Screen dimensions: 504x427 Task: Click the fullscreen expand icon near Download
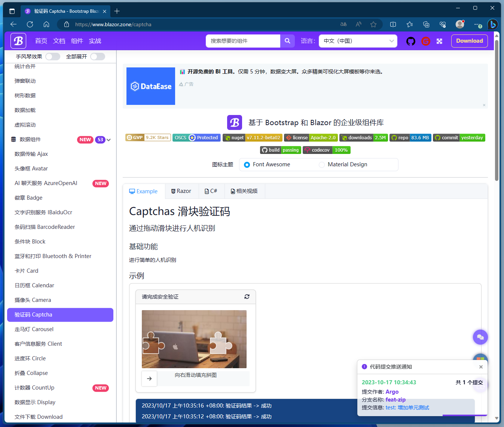click(x=439, y=41)
